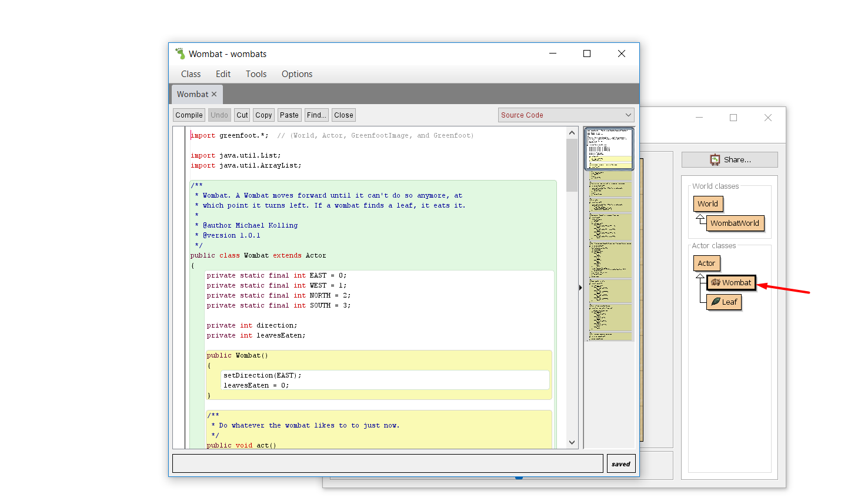Select the Actor class box
Screen dimensions: 861x504
pos(706,263)
